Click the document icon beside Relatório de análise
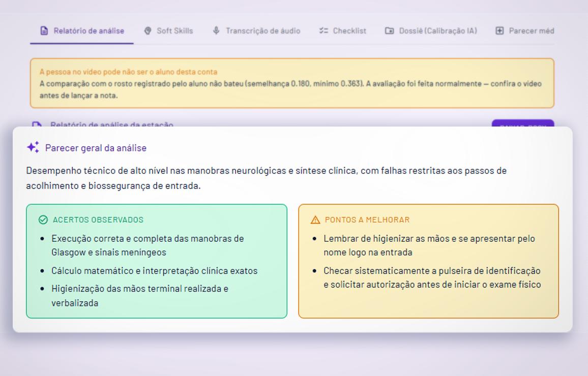This screenshot has width=588, height=376. coord(44,30)
